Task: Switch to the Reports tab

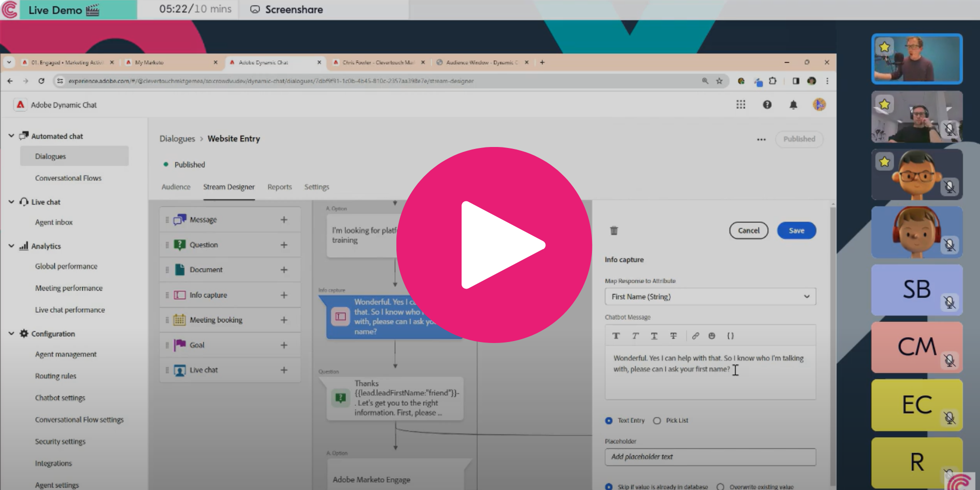Action: click(x=279, y=187)
